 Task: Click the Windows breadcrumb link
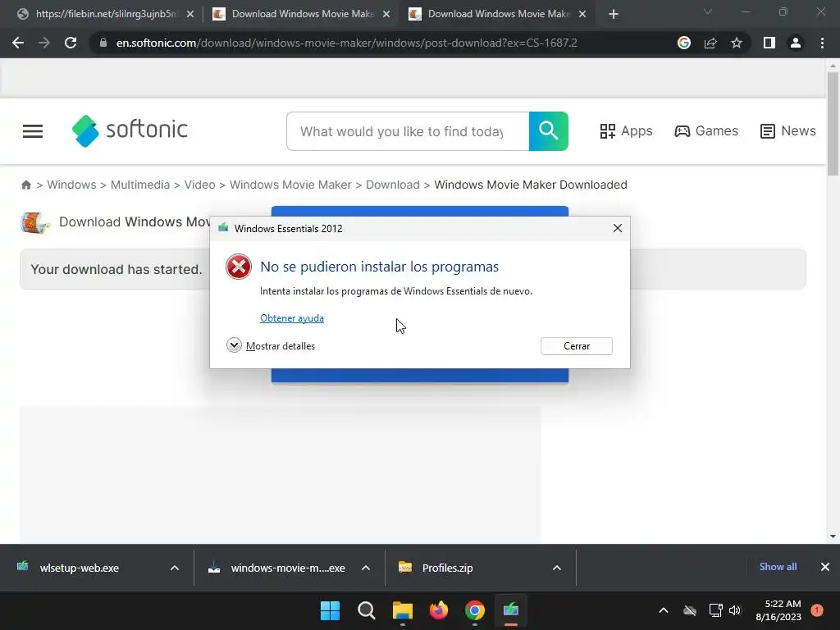pyautogui.click(x=72, y=185)
